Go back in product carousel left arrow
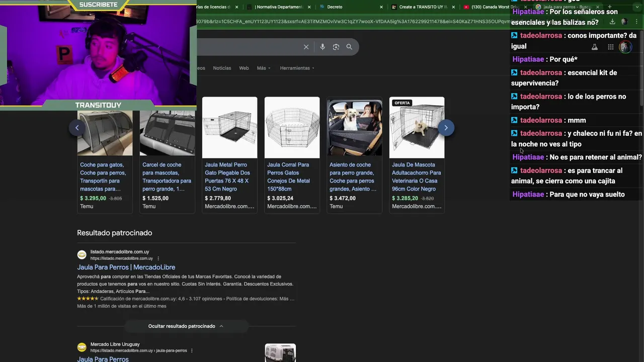This screenshot has height=362, width=644. [x=77, y=128]
